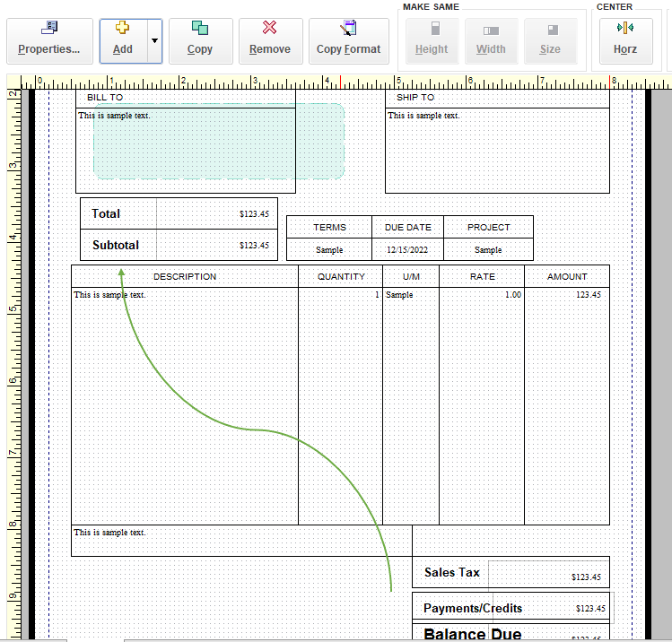The width and height of the screenshot is (672, 642).
Task: Select the Total label
Action: pyautogui.click(x=106, y=213)
